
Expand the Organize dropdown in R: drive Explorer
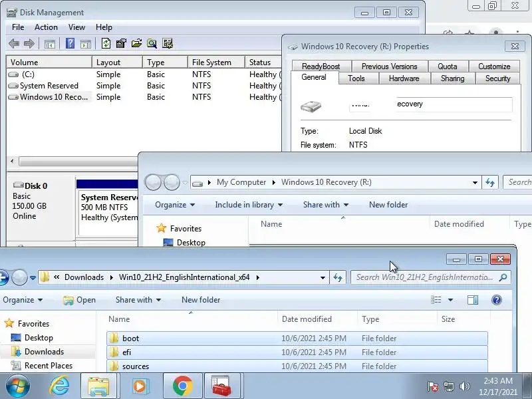(175, 205)
